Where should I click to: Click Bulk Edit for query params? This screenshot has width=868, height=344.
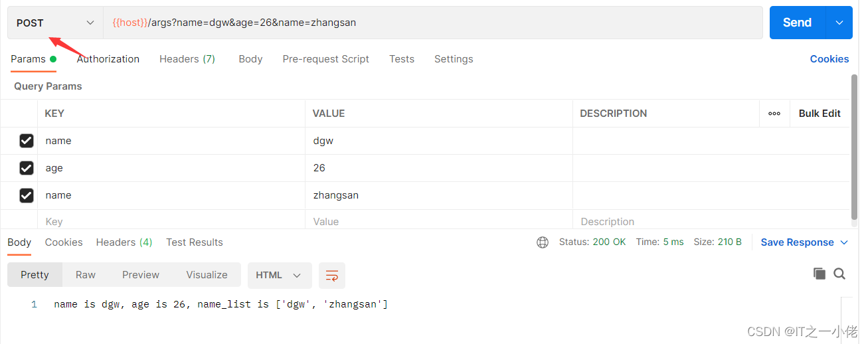(820, 114)
